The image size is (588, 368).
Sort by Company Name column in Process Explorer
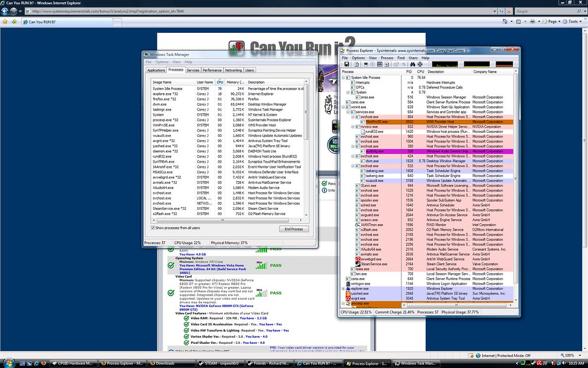492,72
